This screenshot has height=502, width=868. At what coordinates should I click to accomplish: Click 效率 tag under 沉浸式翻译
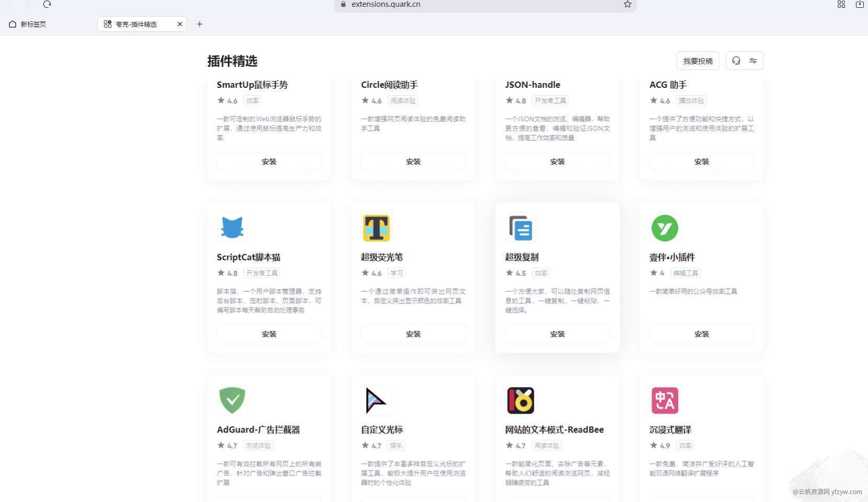[x=685, y=446]
